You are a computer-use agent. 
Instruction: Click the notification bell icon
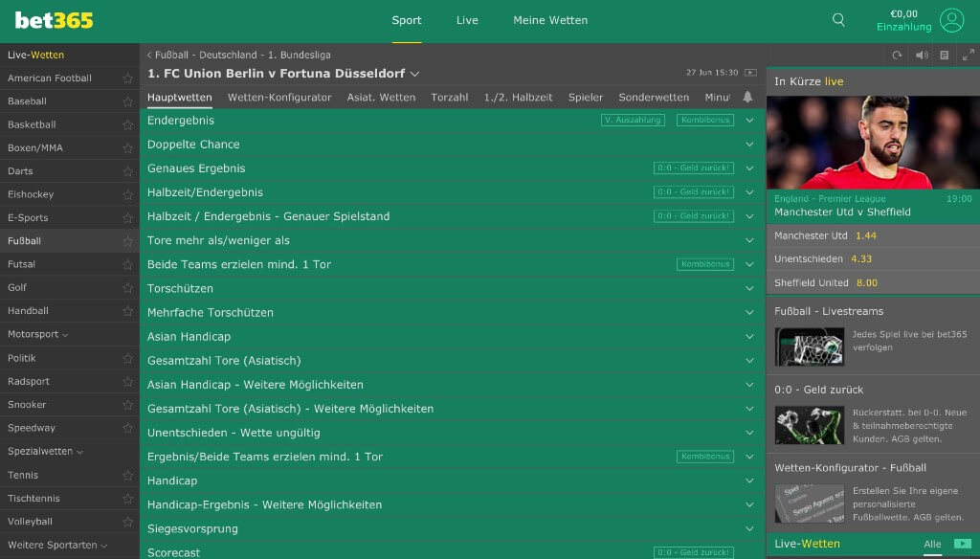(747, 97)
